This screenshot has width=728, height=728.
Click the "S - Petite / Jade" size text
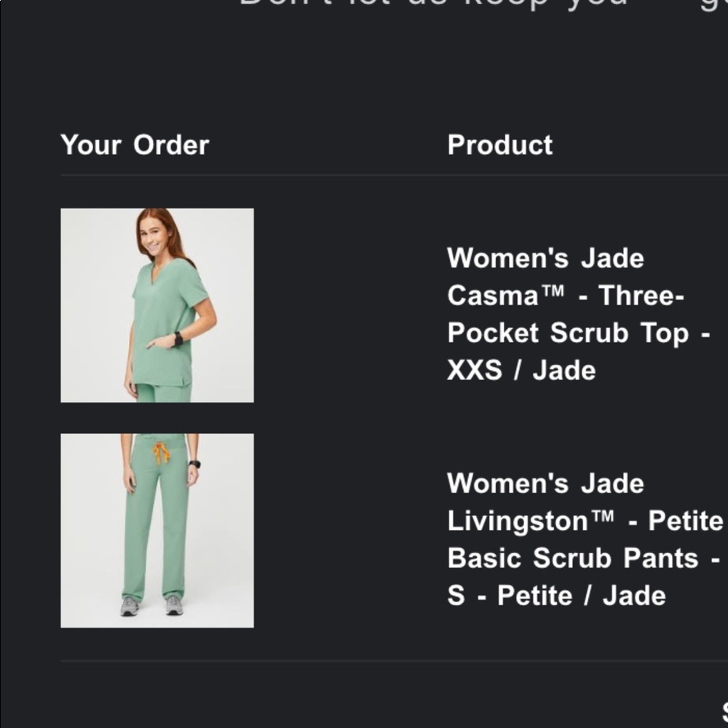tap(556, 596)
